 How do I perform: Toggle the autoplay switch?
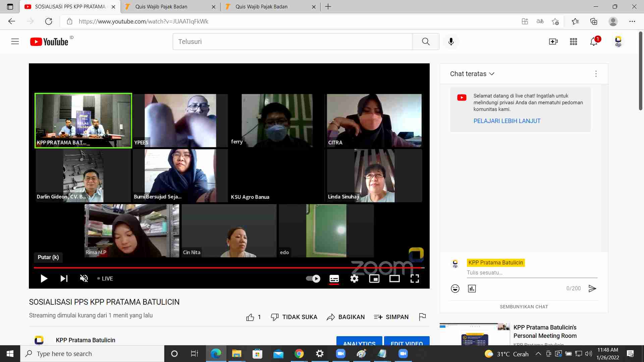coord(313,279)
